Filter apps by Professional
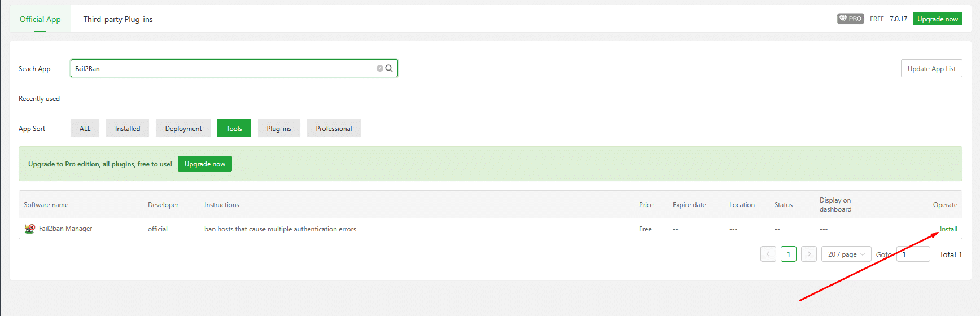The height and width of the screenshot is (316, 980). 334,128
